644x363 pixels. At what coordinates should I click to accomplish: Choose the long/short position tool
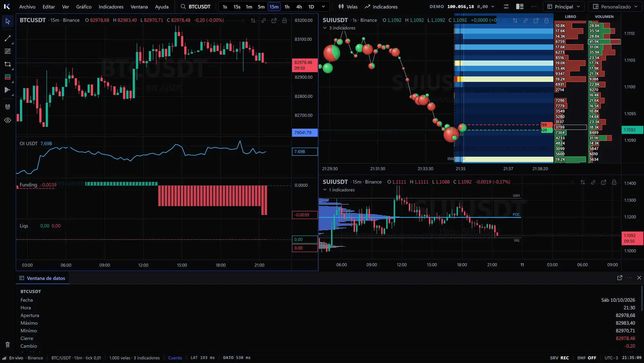pos(8,77)
